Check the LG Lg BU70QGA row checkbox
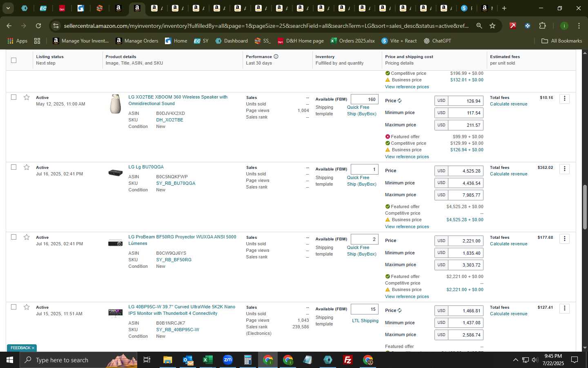 (x=13, y=167)
